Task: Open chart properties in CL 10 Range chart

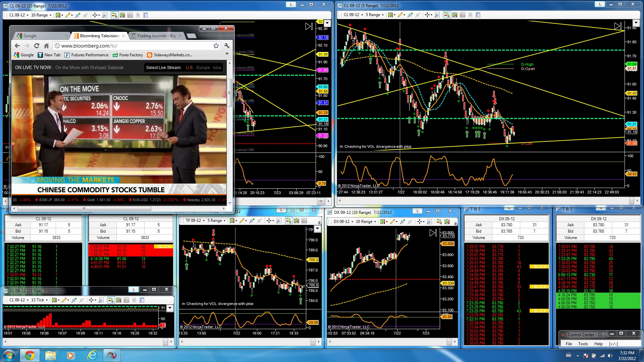Action: 146,15
